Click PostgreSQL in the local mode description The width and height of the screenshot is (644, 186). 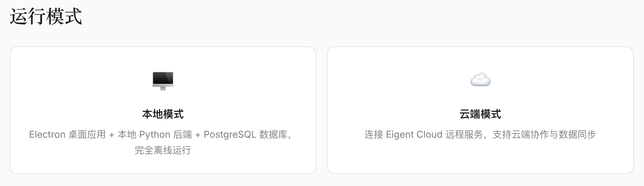coord(230,135)
